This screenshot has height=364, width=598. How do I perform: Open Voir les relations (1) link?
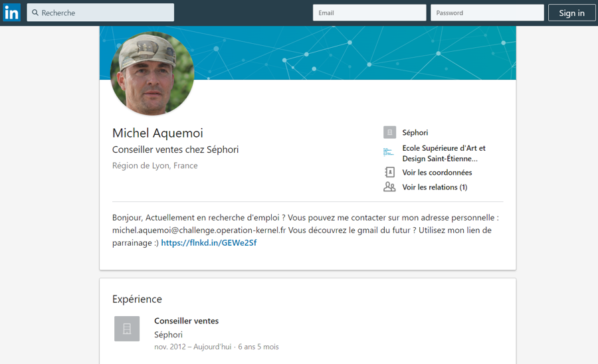[x=435, y=187]
